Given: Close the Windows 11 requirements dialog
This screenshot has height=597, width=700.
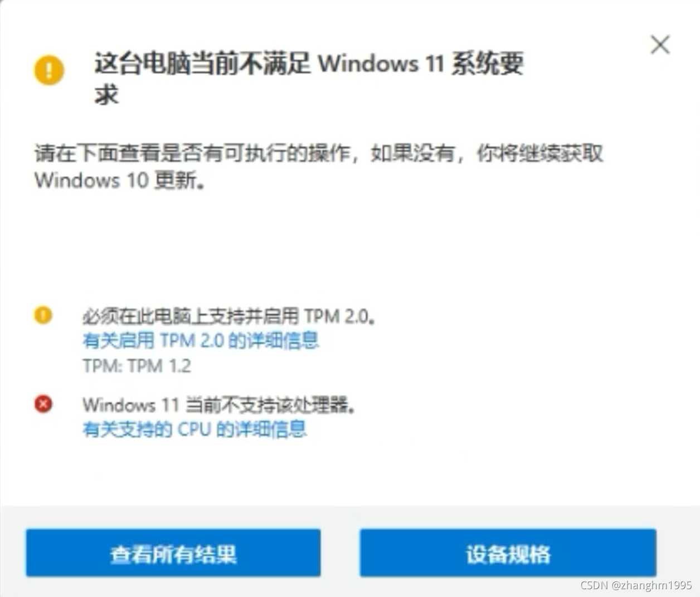Looking at the screenshot, I should pyautogui.click(x=660, y=45).
